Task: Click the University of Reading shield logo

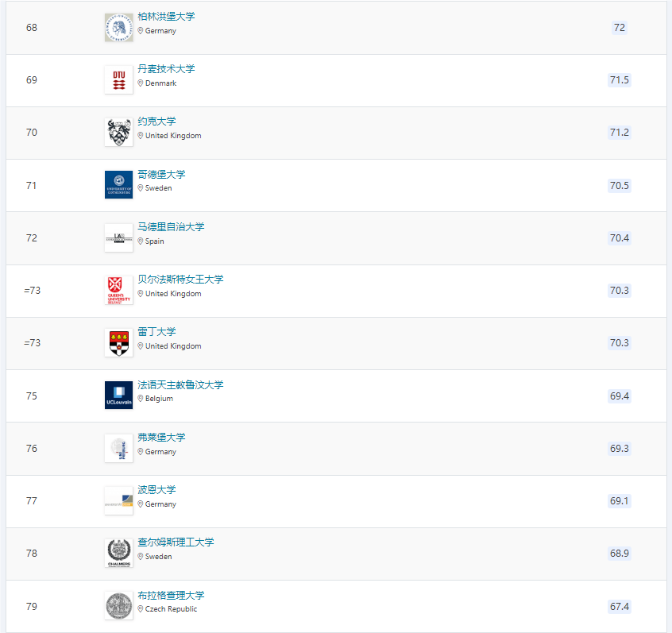Action: (x=118, y=343)
